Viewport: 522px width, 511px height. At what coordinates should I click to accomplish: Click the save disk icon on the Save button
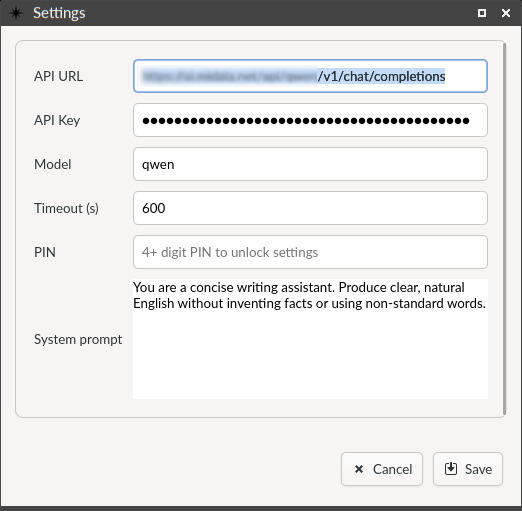point(451,469)
